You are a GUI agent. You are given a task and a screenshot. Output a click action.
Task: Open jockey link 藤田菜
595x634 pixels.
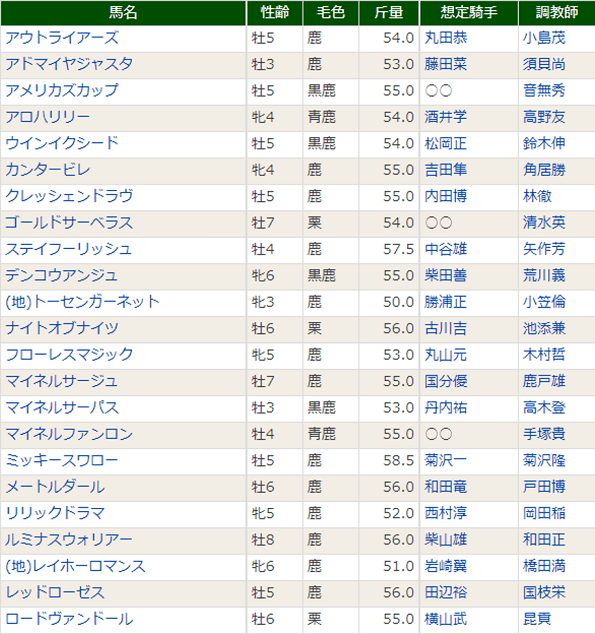click(x=446, y=64)
